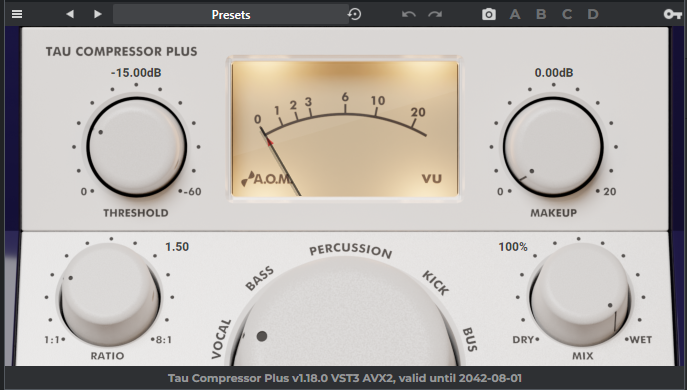Select the BUS mode label
Screen dimensions: 687x390
[x=470, y=339]
